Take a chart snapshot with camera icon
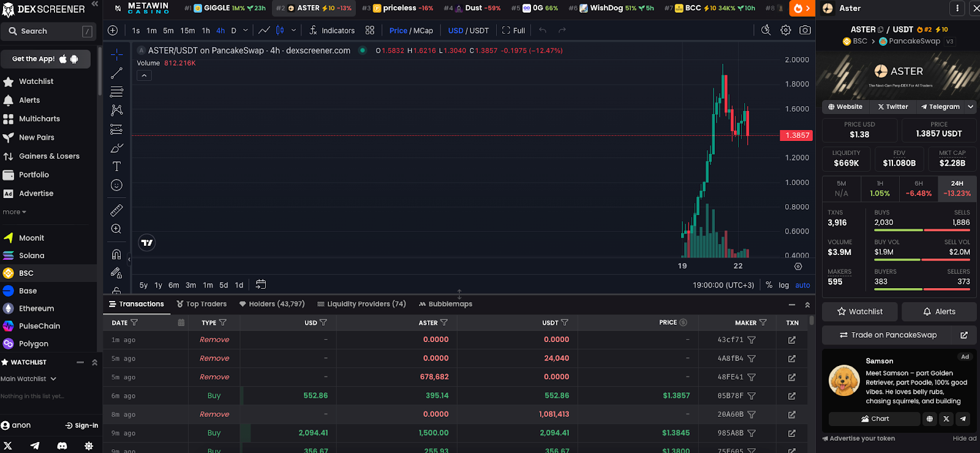The image size is (980, 453). point(805,30)
